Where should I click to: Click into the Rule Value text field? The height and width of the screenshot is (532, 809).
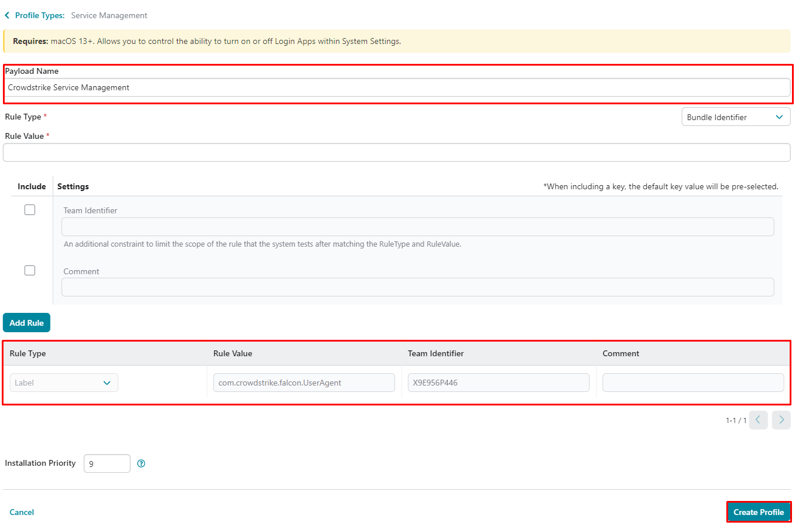pyautogui.click(x=397, y=152)
